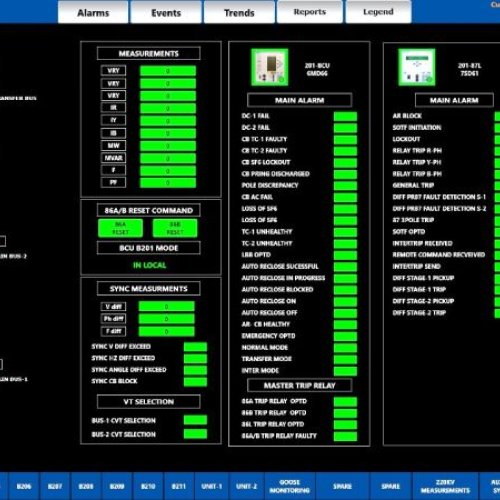Navigate to bay B206
The image size is (500, 500).
[24, 486]
